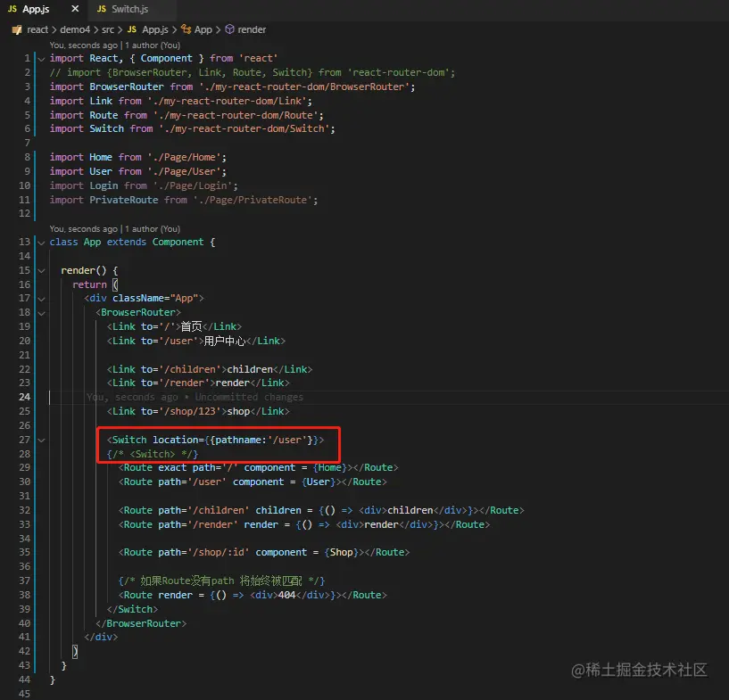The height and width of the screenshot is (700, 729).
Task: Click the 首页 Link text
Action: [192, 326]
